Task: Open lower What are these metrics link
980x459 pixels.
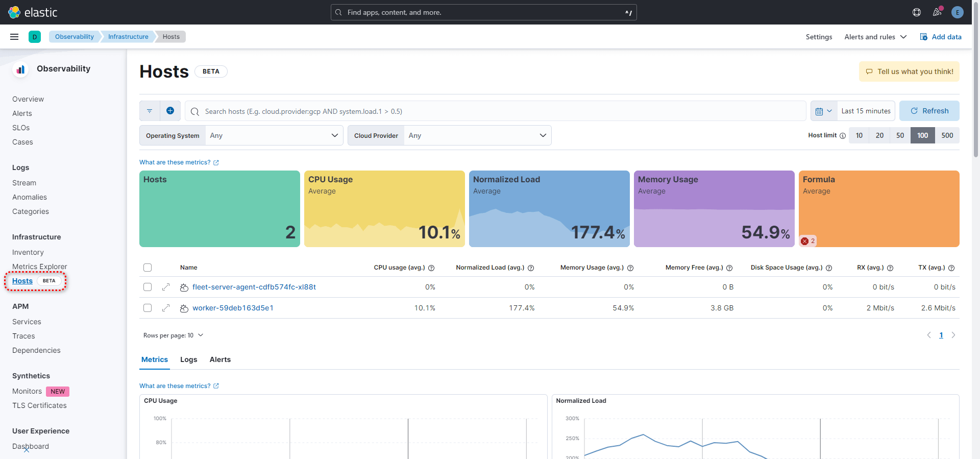Action: pos(179,386)
